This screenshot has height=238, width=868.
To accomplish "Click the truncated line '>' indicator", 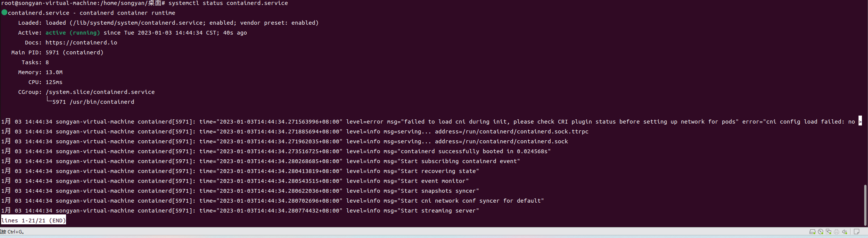I will coord(860,122).
